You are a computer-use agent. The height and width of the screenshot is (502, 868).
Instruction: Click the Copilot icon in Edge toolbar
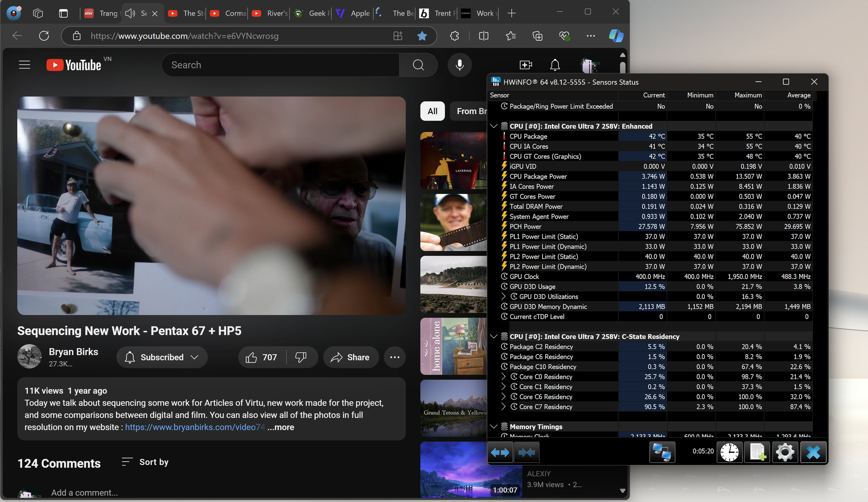(616, 36)
